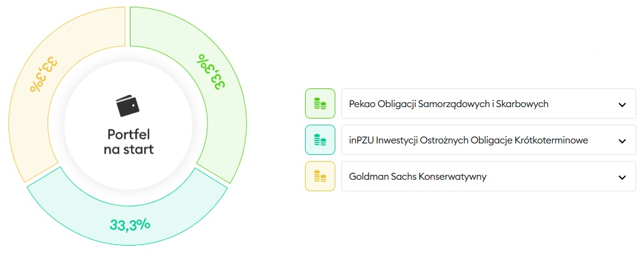Expand Goldman Sachs Konserwatywny row using its chevron

tap(622, 177)
